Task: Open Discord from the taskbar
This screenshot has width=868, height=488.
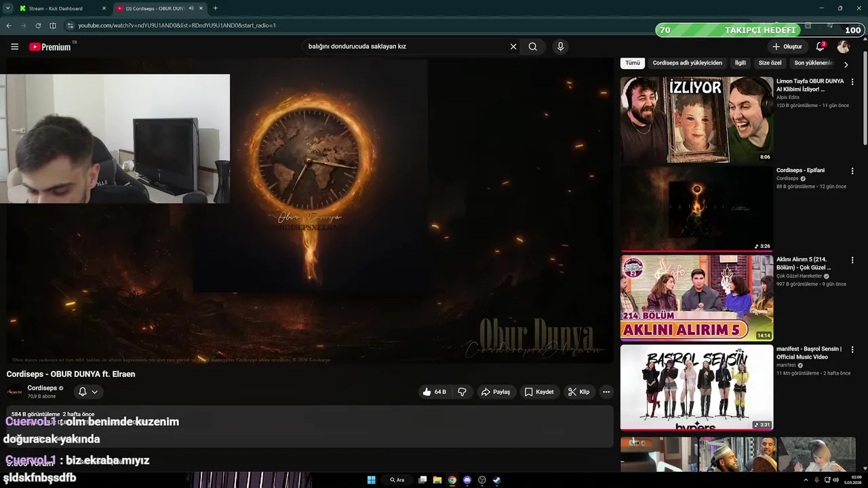Action: (x=467, y=480)
